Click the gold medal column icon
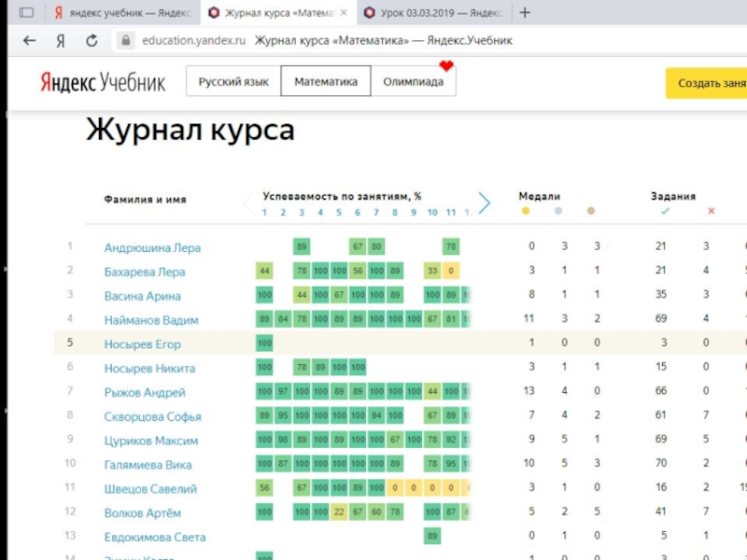Screen dimensions: 747x560 (x=526, y=212)
